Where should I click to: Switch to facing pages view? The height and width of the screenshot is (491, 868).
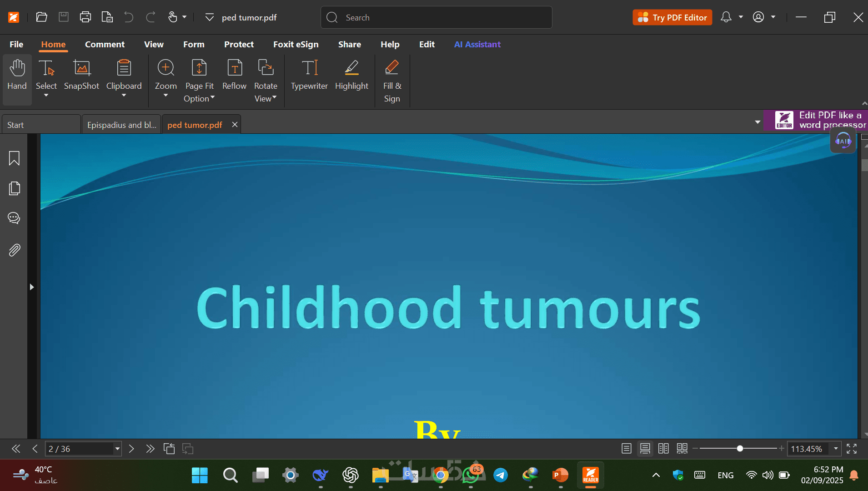coord(663,449)
